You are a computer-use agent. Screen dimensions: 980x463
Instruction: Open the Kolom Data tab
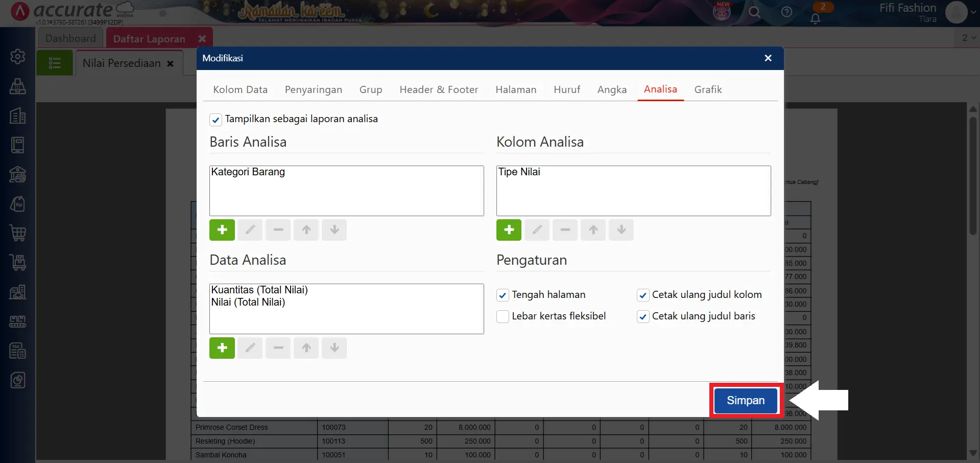tap(240, 89)
